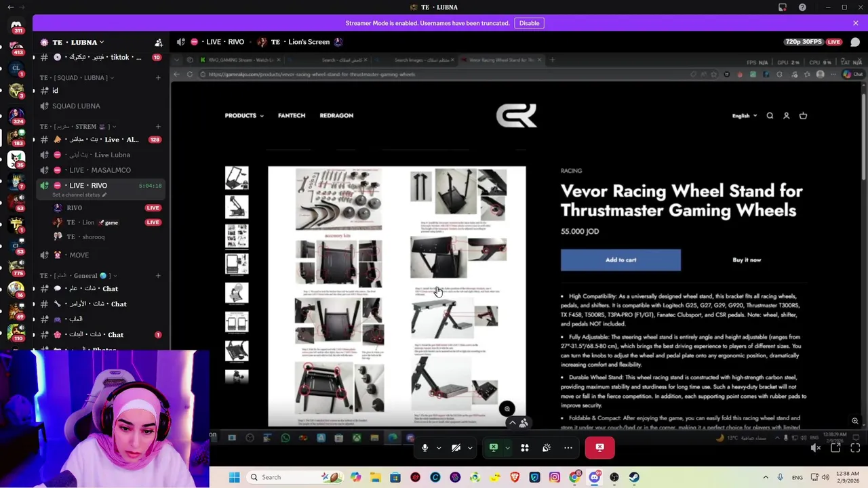Open Discord direct messages home icon
Screen dimensions: 868x488
tap(16, 26)
